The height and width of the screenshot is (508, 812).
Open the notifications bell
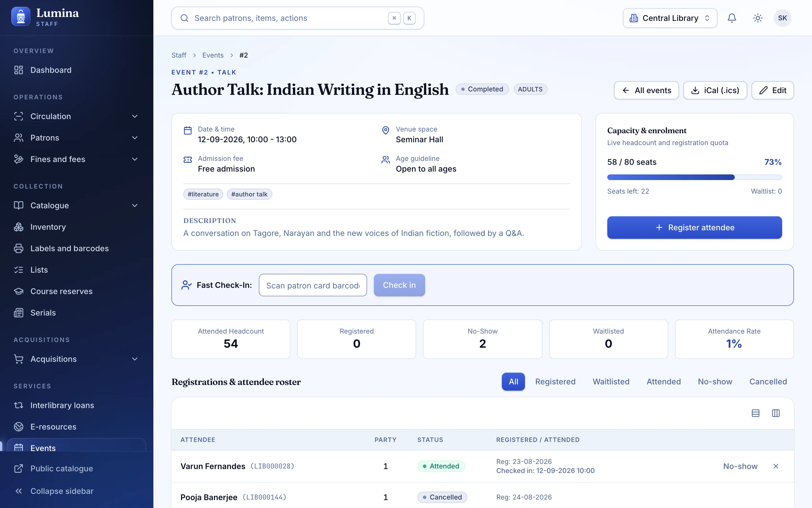click(x=731, y=18)
